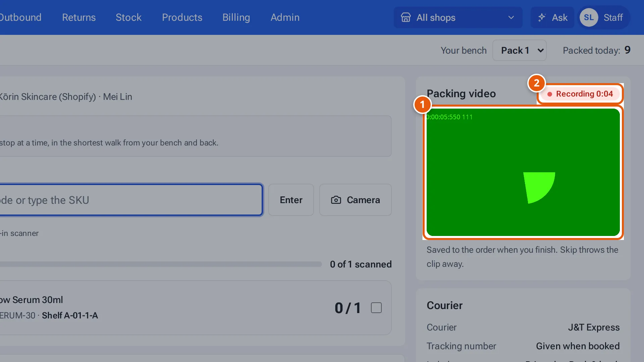
Task: Click the 'J&T Express' courier value
Action: point(594,327)
